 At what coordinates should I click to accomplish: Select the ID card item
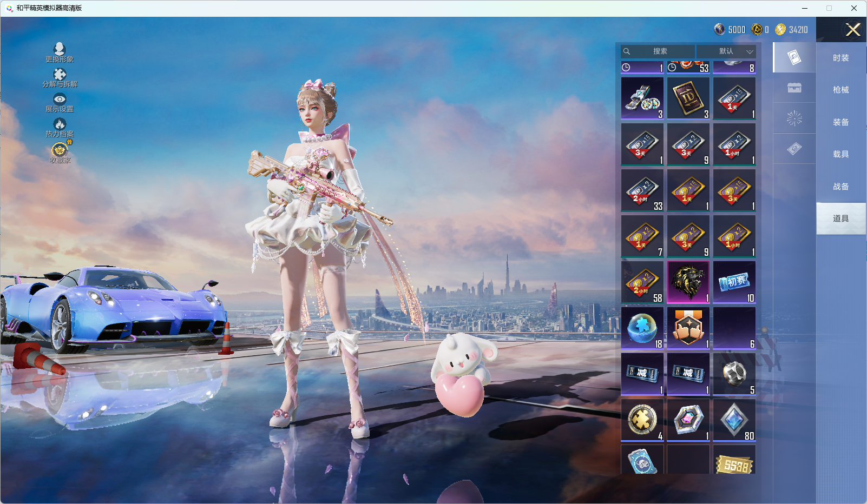(688, 98)
